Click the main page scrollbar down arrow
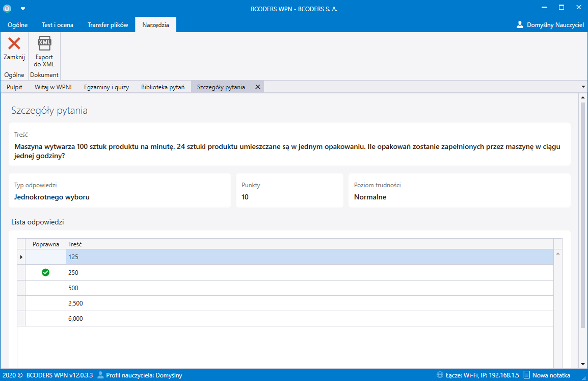Viewport: 588px width, 381px height. coord(583,364)
